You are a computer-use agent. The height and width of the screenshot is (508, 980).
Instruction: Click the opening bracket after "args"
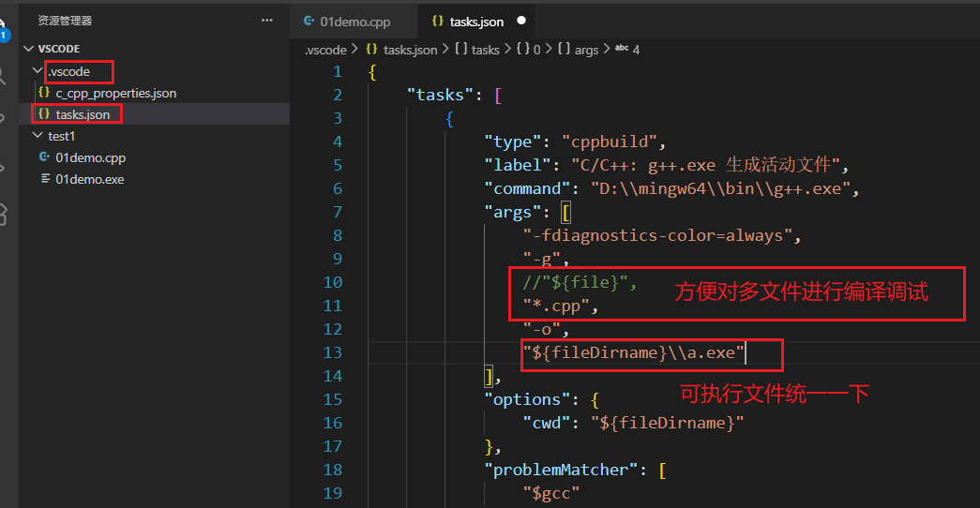[x=565, y=213]
